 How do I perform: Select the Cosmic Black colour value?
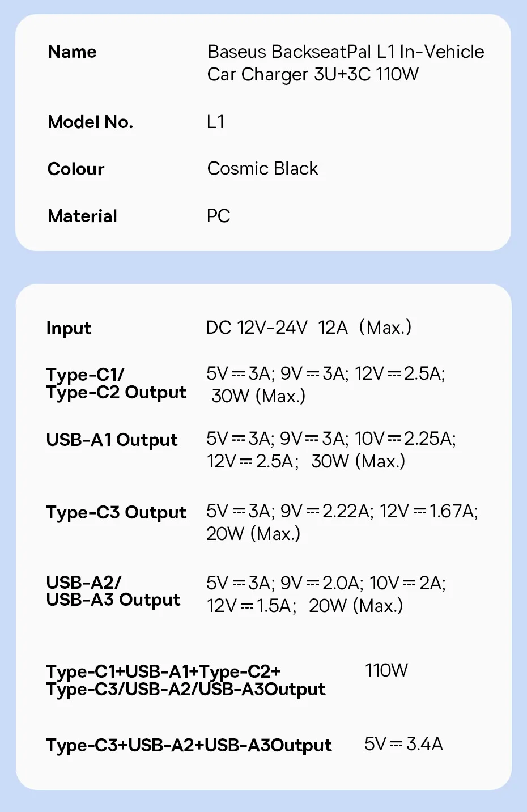(x=262, y=168)
